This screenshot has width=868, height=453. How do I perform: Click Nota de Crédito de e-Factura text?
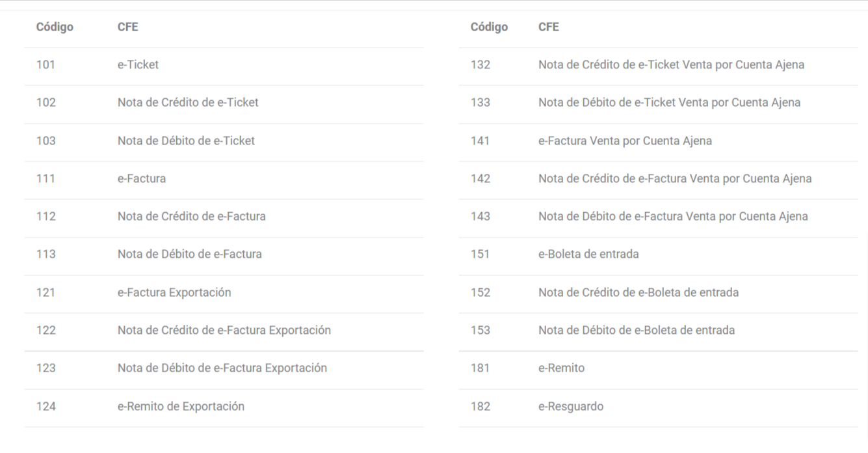(192, 217)
